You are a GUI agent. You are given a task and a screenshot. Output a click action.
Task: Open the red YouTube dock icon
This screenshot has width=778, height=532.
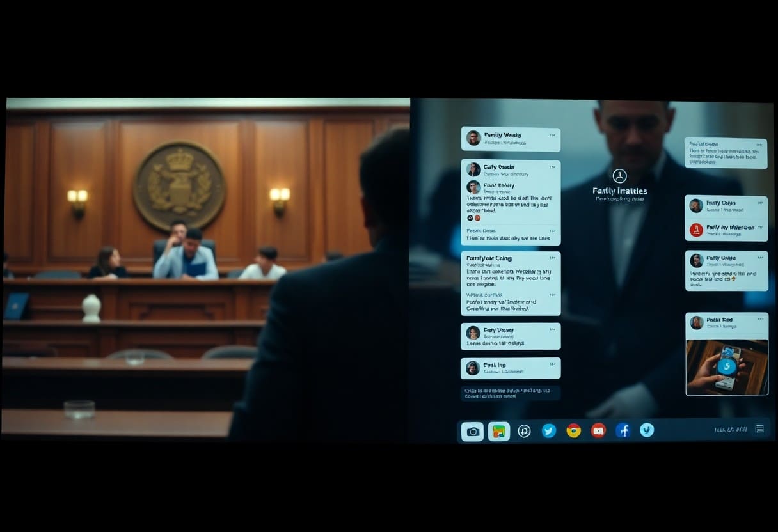click(x=598, y=431)
